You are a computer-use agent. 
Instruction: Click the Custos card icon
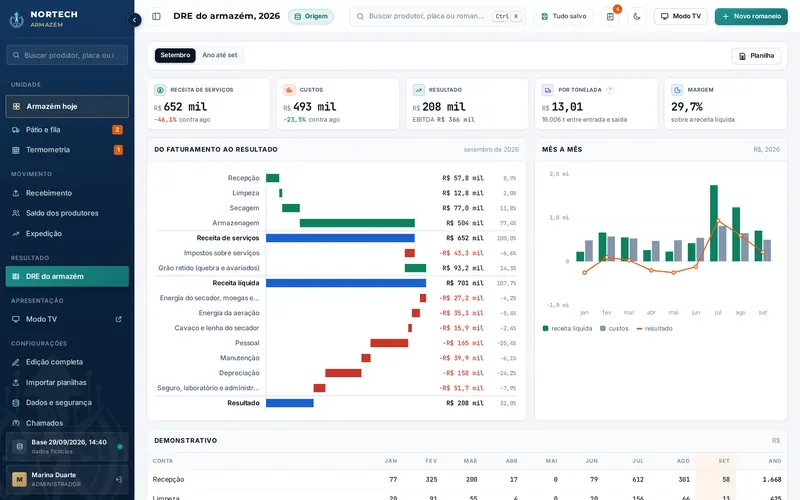click(x=289, y=90)
